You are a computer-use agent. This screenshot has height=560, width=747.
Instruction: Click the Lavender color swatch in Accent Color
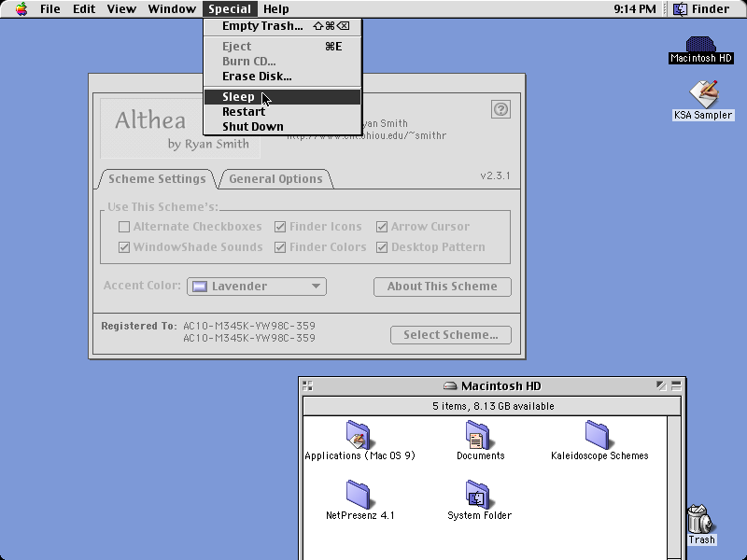[200, 287]
